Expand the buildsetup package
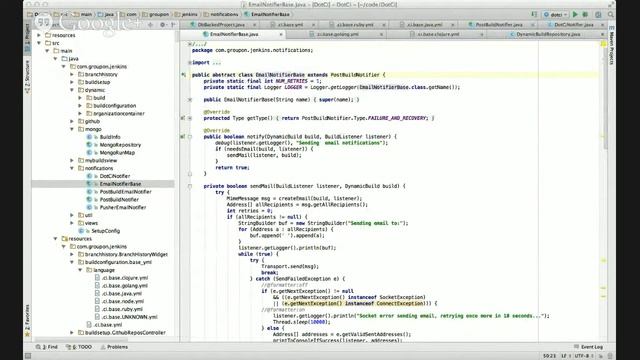Image resolution: width=640 pixels, height=360 pixels. click(x=72, y=82)
